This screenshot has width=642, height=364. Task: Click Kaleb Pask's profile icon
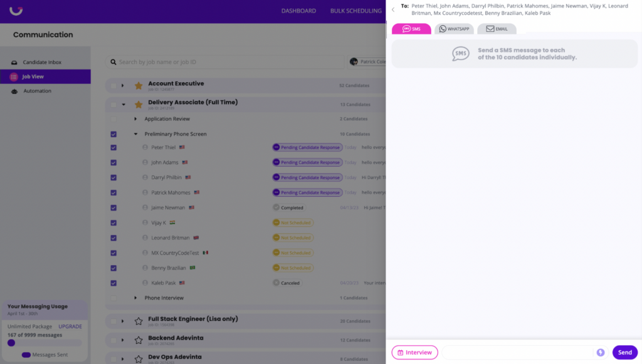click(x=145, y=283)
